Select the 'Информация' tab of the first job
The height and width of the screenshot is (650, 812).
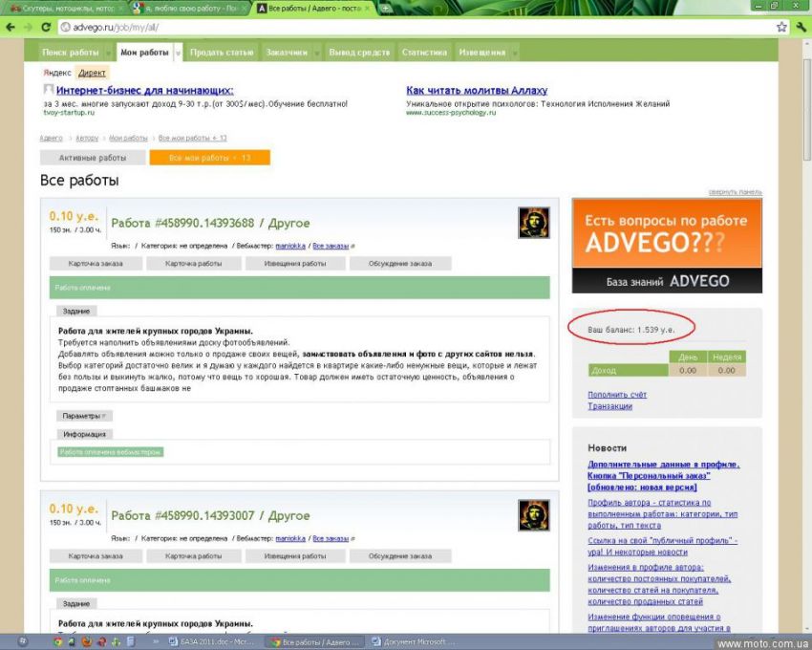[x=84, y=434]
